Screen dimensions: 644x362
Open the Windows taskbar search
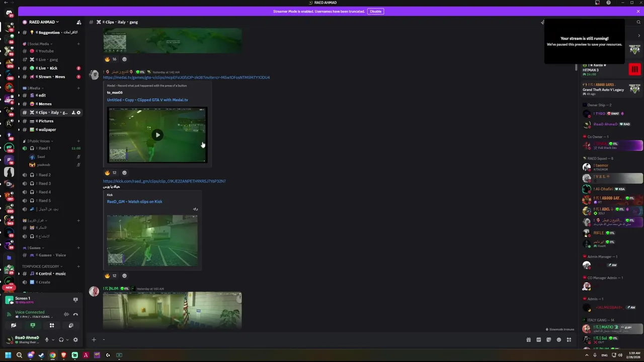(x=19, y=355)
